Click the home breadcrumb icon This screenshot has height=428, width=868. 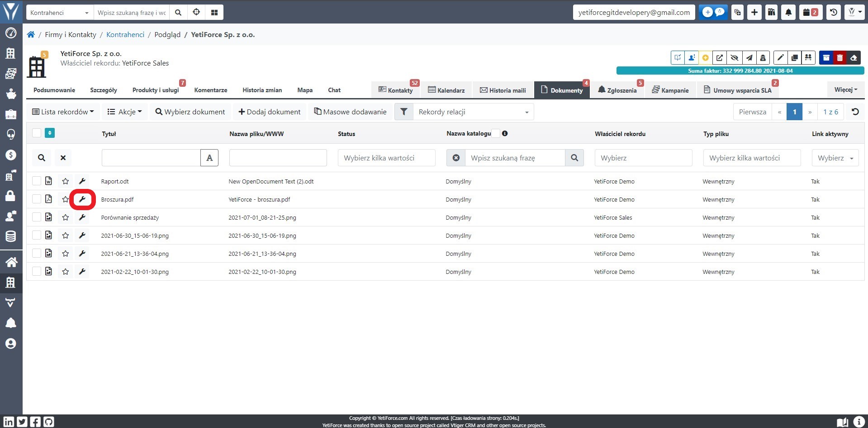tap(31, 34)
